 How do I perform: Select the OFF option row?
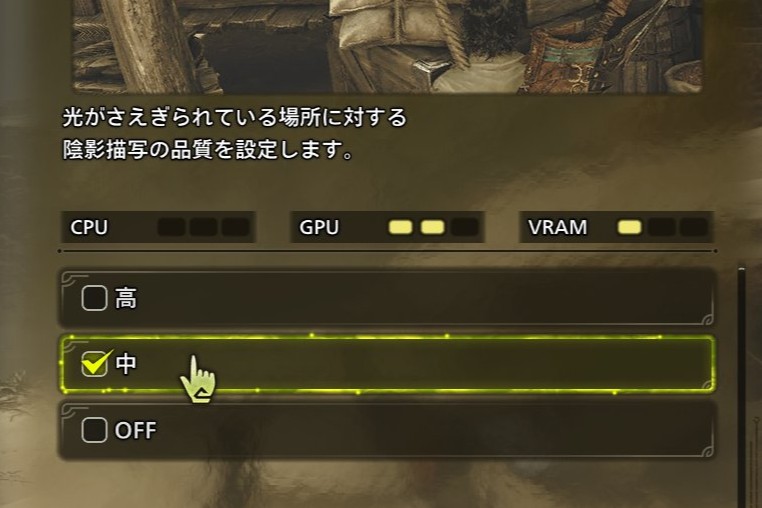coord(386,430)
